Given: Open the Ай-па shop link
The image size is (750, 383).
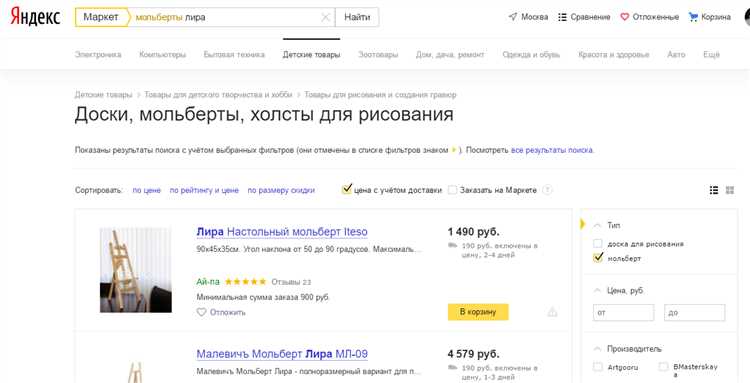Looking at the screenshot, I should [x=208, y=282].
